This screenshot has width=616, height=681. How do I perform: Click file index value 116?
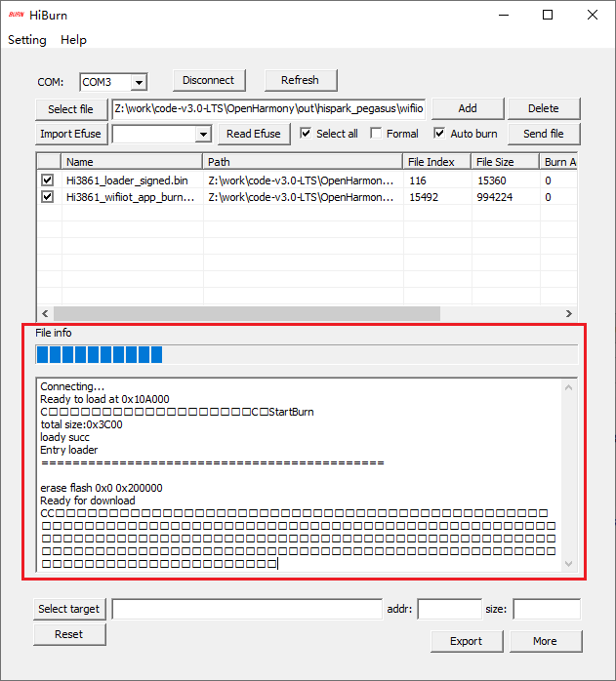[x=418, y=180]
